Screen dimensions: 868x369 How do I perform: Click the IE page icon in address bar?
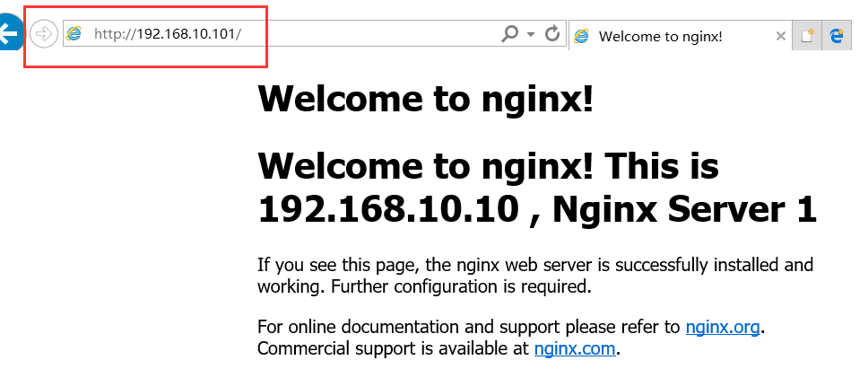click(x=74, y=34)
